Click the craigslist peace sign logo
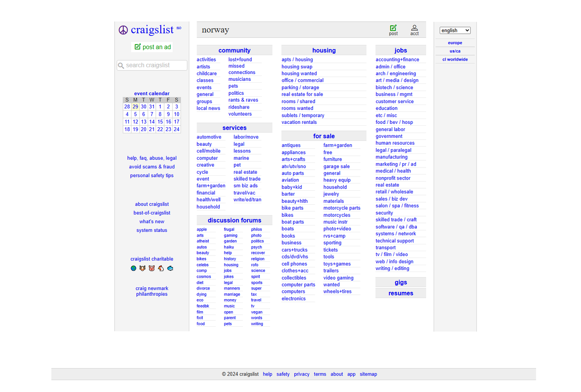This screenshot has width=581, height=392. [123, 30]
